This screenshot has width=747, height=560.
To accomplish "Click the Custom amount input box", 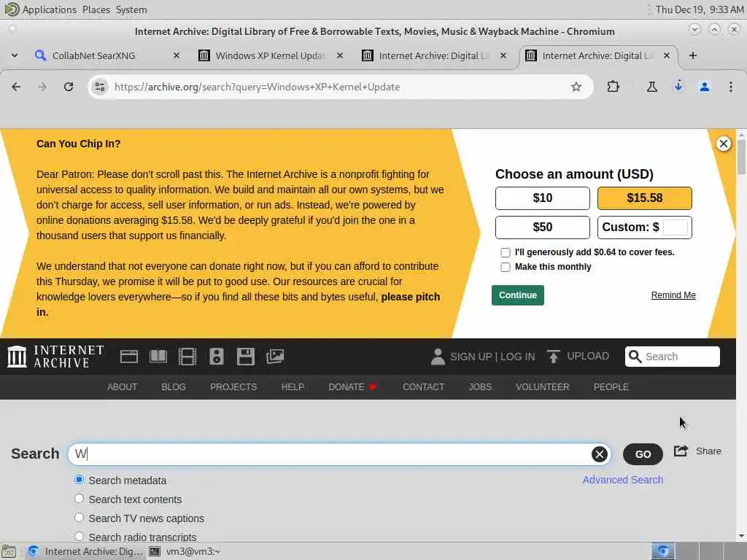I will (675, 227).
